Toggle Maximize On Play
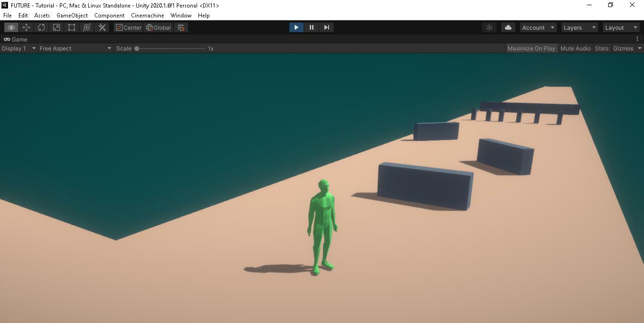This screenshot has width=644, height=323. 531,48
